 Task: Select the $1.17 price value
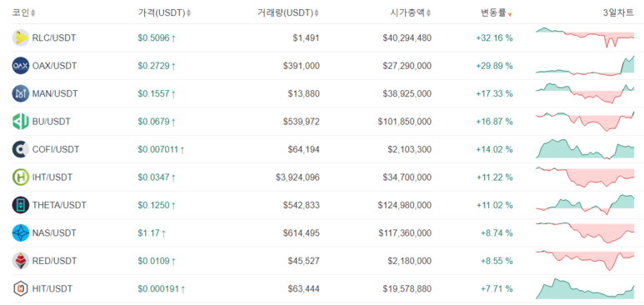pos(148,233)
